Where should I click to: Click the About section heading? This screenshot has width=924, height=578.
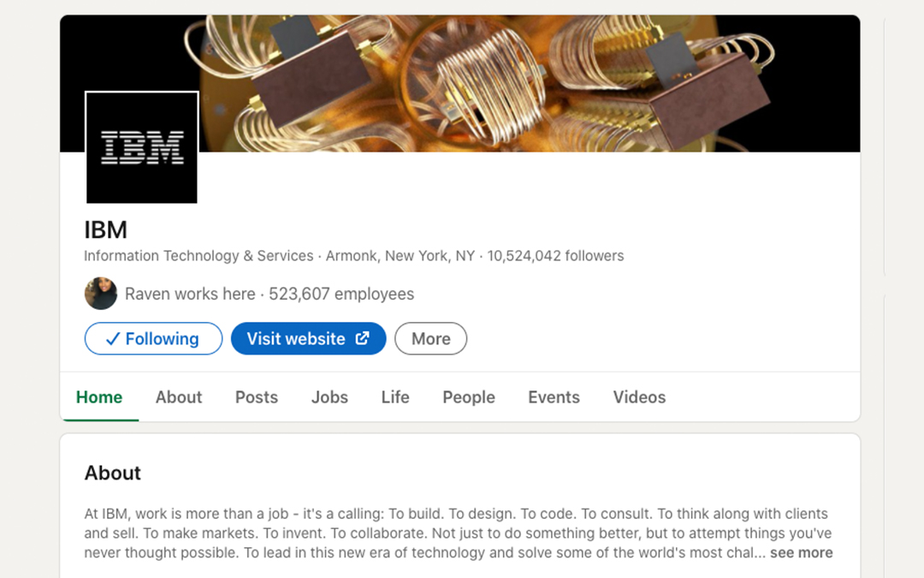pos(113,473)
